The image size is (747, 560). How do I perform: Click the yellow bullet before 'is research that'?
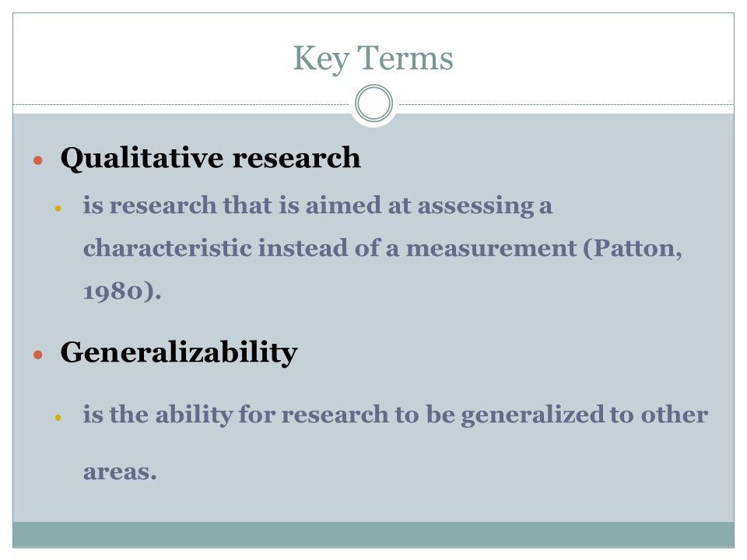click(x=58, y=208)
